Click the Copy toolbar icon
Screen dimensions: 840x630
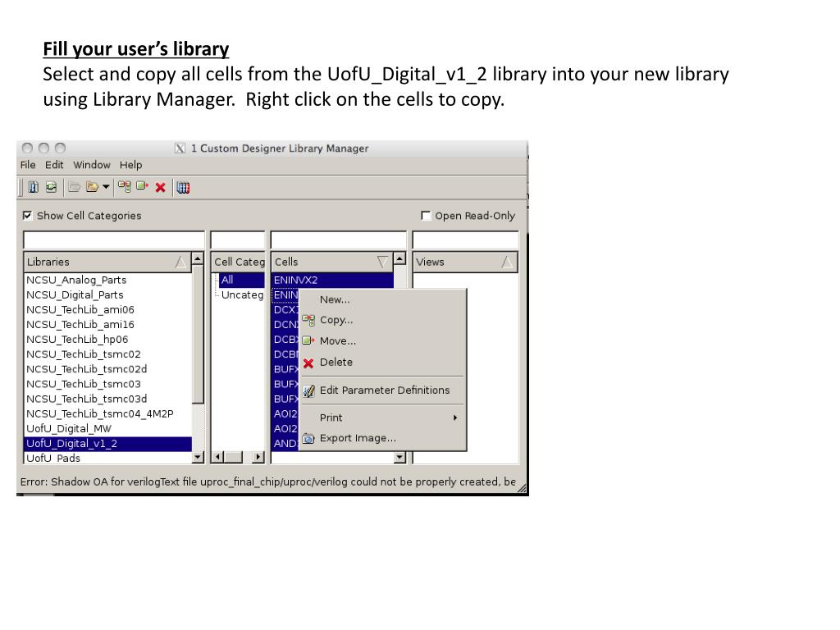point(125,186)
